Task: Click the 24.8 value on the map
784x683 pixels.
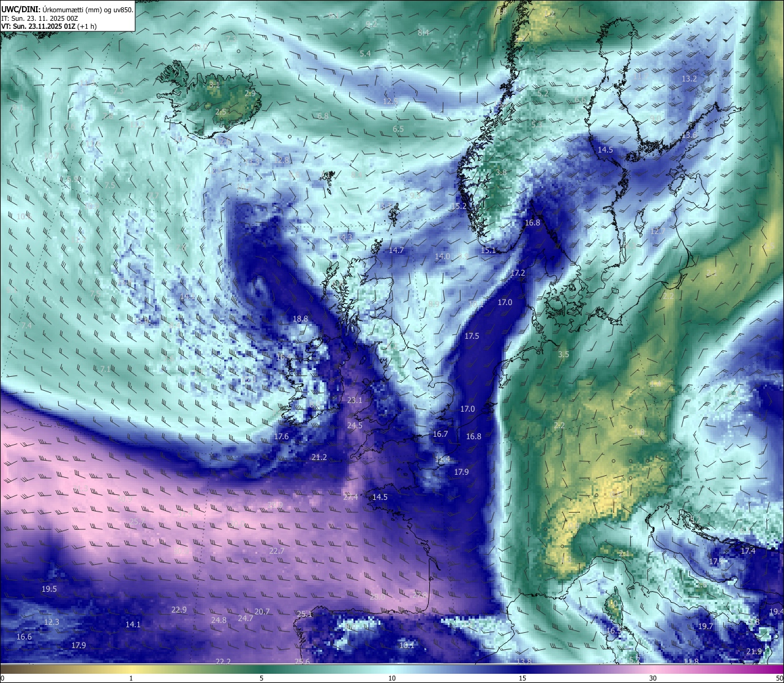Action: [x=219, y=620]
